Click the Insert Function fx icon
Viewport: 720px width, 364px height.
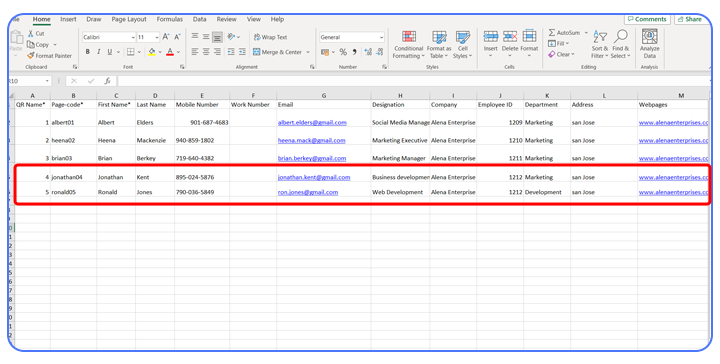(x=107, y=81)
